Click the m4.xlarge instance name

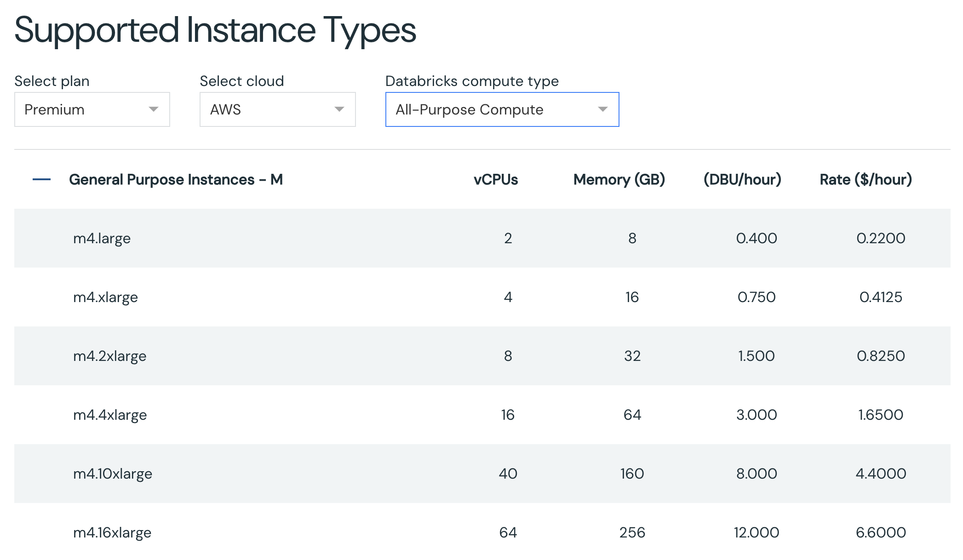coord(105,297)
